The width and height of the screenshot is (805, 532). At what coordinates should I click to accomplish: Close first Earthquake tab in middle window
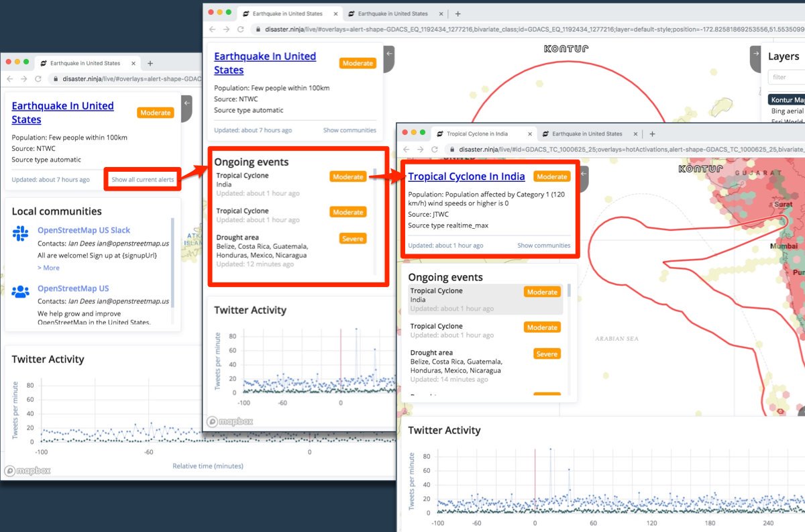click(x=335, y=13)
